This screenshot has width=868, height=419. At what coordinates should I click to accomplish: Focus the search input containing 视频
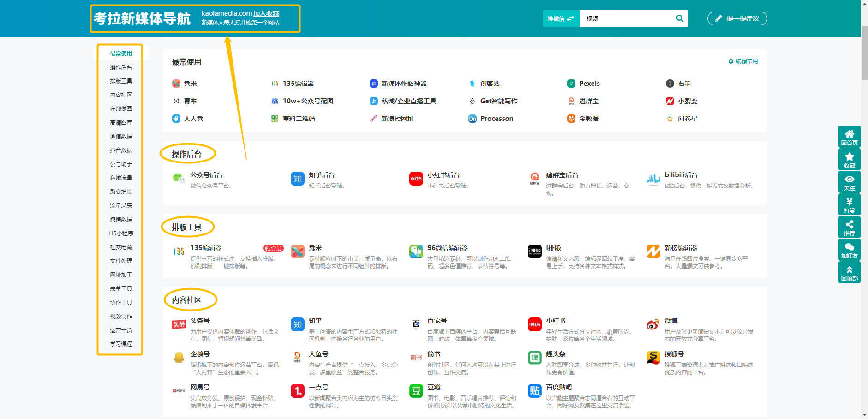click(x=626, y=18)
